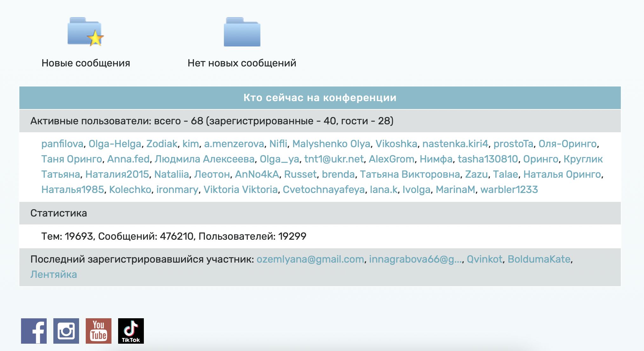Open user profile Наталья1985
The image size is (644, 351).
(73, 189)
